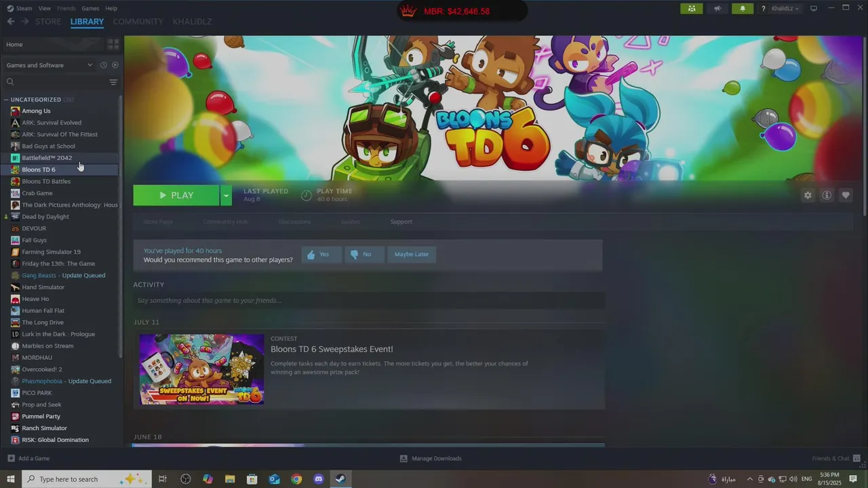This screenshot has height=488, width=868.
Task: Open the Discussions link
Action: coord(295,222)
